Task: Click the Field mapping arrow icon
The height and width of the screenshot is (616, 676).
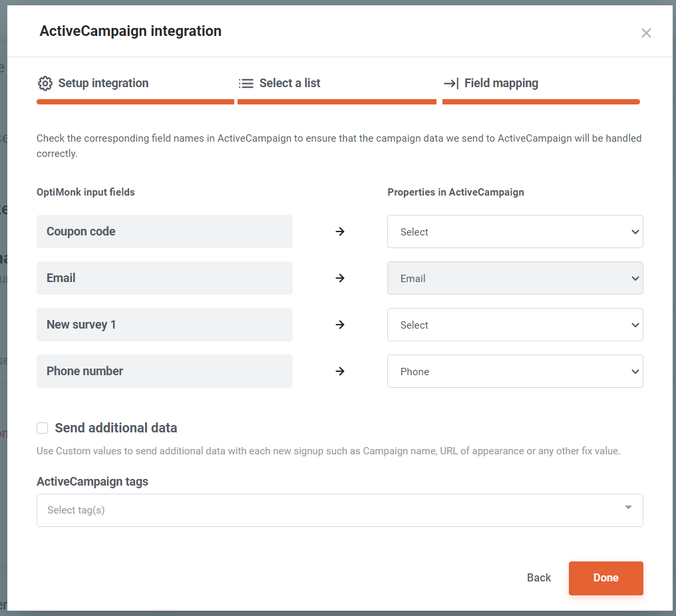Action: [x=451, y=83]
